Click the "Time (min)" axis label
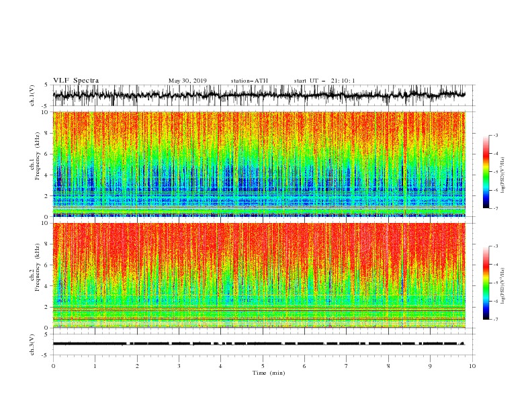Viewport: 532px width, 411px height. pyautogui.click(x=269, y=373)
